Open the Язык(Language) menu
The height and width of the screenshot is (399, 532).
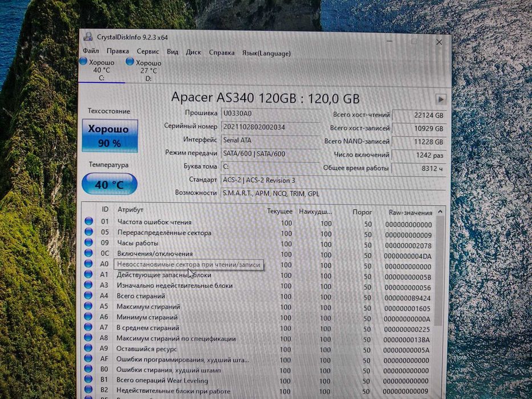(x=266, y=53)
